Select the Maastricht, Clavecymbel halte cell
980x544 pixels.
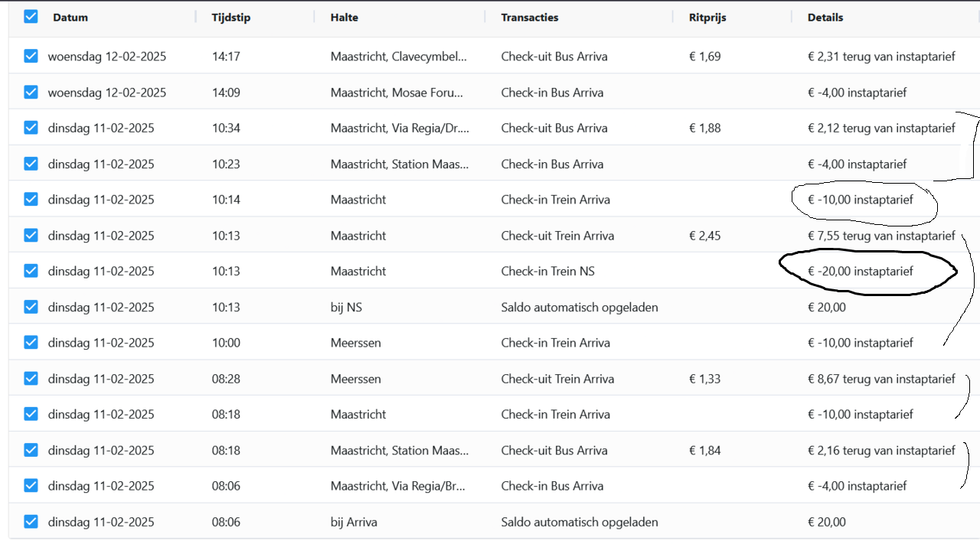point(398,57)
